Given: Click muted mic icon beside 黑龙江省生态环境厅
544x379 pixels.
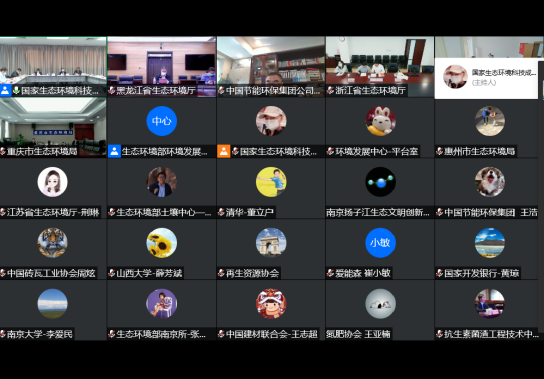Looking at the screenshot, I should (112, 91).
